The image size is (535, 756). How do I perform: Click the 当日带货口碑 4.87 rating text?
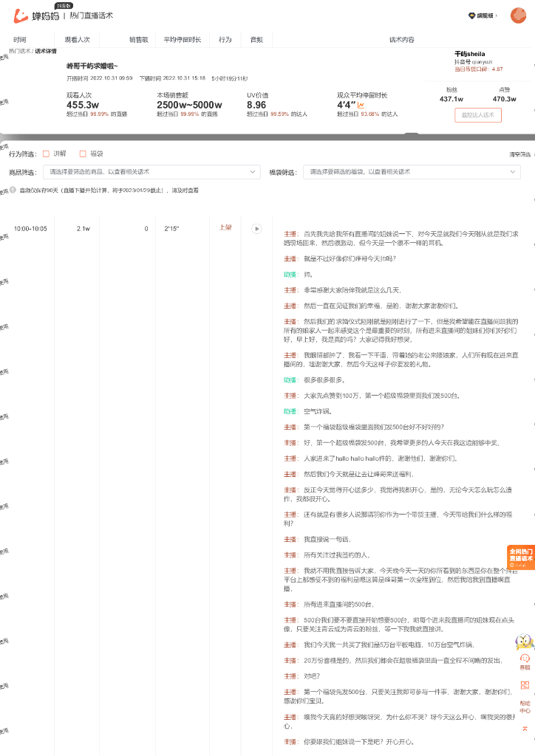click(x=479, y=69)
